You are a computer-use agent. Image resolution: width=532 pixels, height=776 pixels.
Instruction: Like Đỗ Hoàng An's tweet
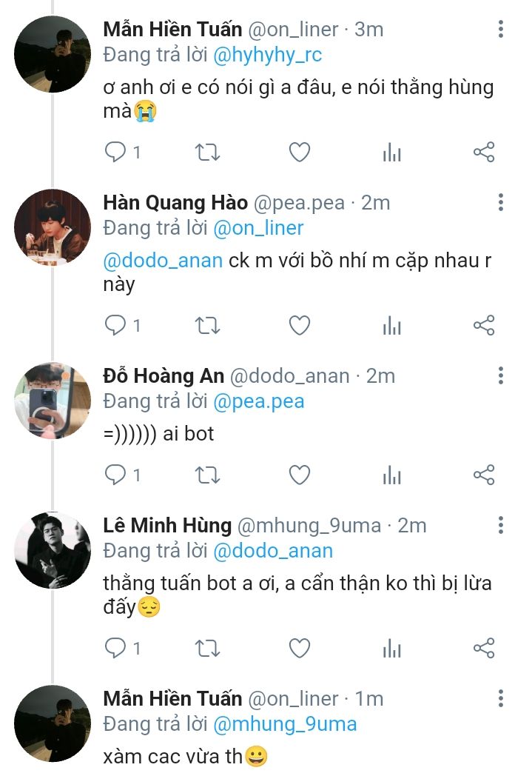tap(299, 474)
